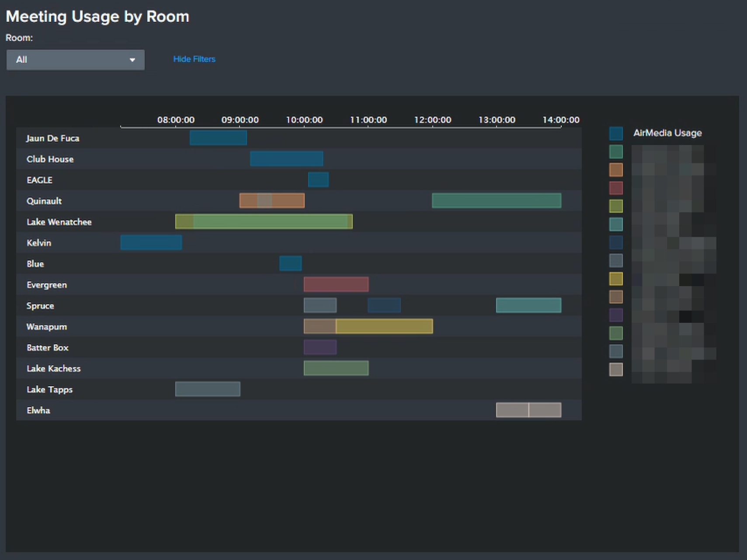Click the Quinault room label
Screen dimensions: 747x560
point(44,201)
